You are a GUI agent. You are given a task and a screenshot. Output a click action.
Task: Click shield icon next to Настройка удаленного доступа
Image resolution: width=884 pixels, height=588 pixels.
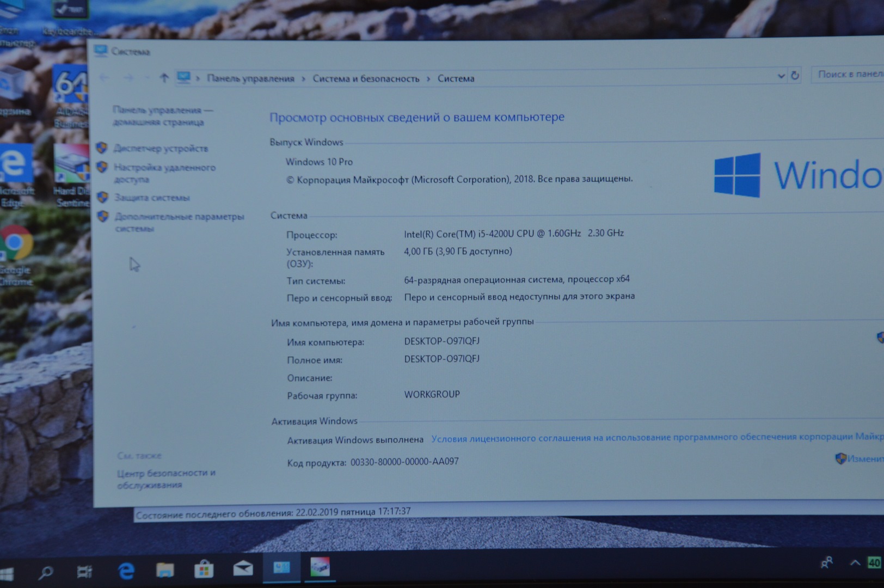102,167
